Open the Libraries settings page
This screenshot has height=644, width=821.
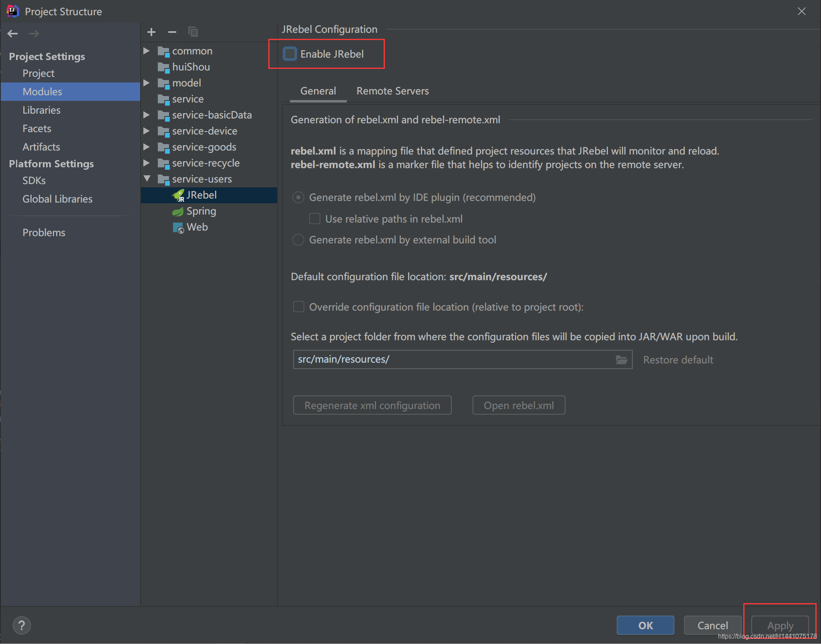[x=41, y=110]
